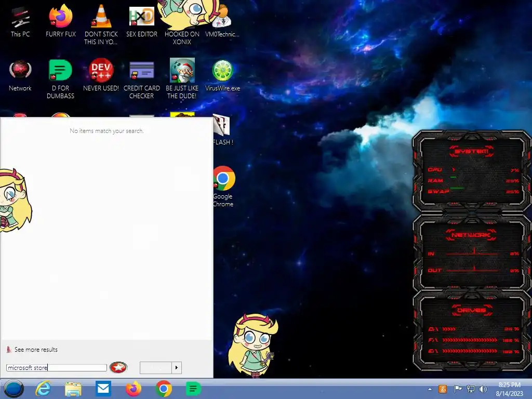Open the clock showing 8:25 PM
This screenshot has width=532, height=399.
point(509,389)
